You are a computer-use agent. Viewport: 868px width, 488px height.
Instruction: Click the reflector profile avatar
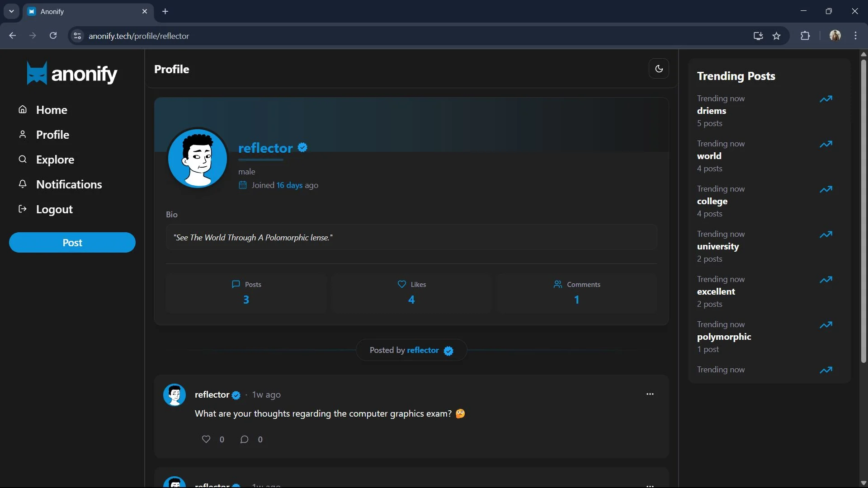click(x=198, y=158)
